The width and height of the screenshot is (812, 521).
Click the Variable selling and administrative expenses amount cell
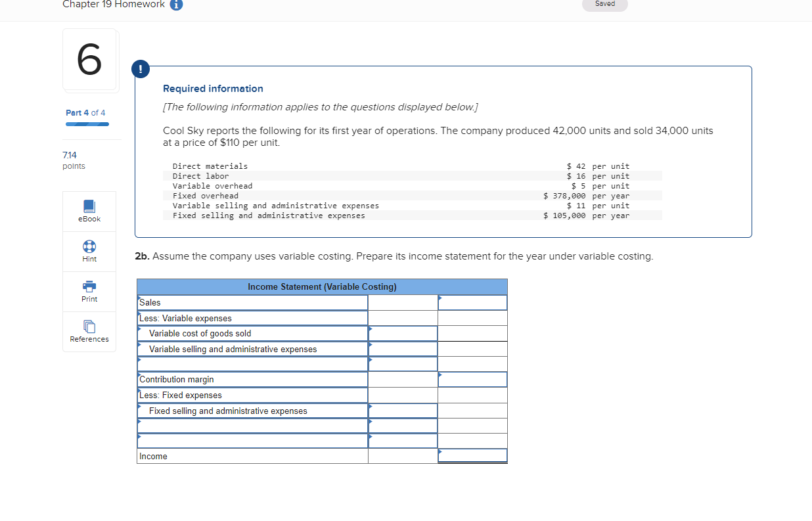click(403, 349)
